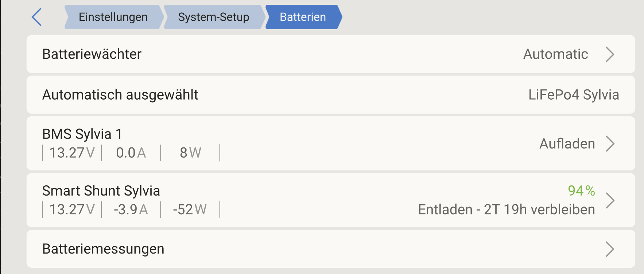644x274 pixels.
Task: Click the Aufladen status of BMS Sylvia
Action: pos(567,144)
